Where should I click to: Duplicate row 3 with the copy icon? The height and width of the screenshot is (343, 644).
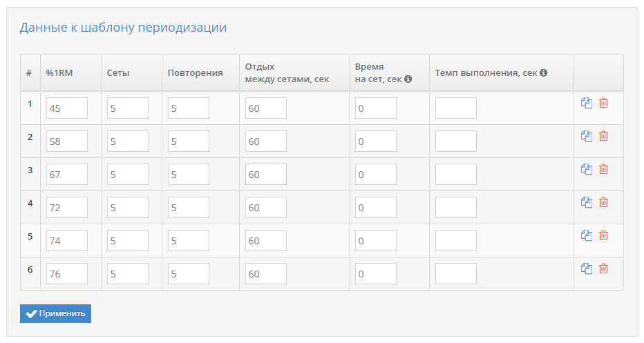587,169
